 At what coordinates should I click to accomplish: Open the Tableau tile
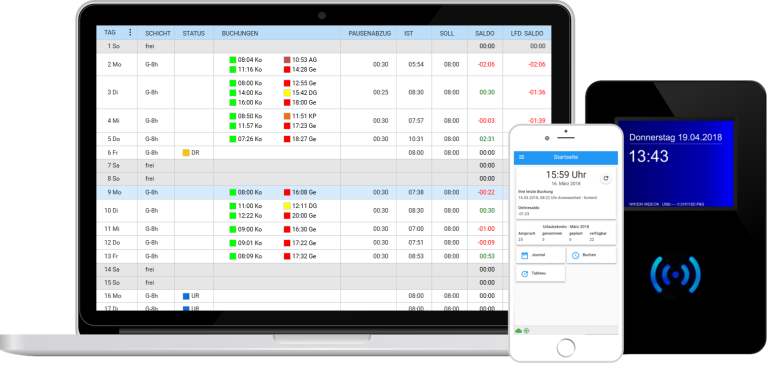tap(540, 274)
